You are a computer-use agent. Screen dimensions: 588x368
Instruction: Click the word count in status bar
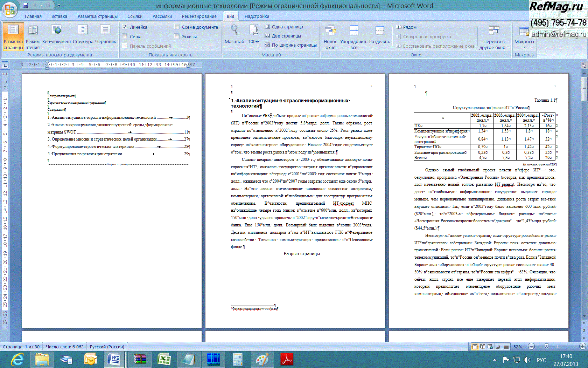(x=65, y=347)
